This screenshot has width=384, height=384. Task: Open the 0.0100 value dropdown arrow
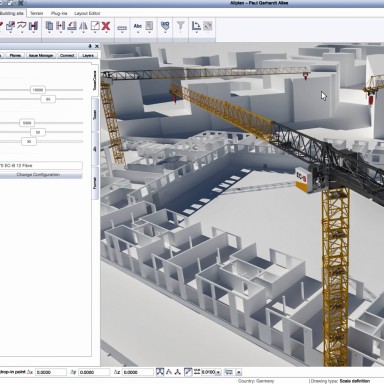(218, 372)
